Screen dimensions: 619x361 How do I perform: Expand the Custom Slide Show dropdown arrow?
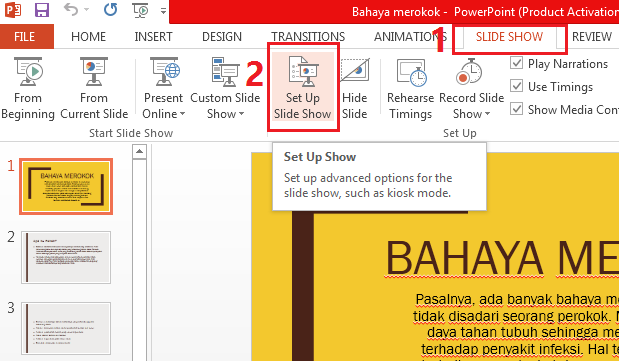click(x=241, y=114)
